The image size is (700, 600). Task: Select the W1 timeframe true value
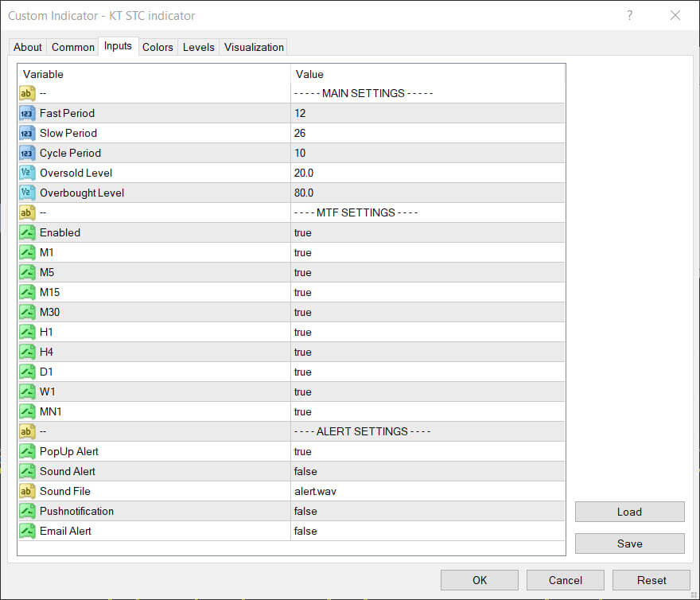click(x=428, y=392)
